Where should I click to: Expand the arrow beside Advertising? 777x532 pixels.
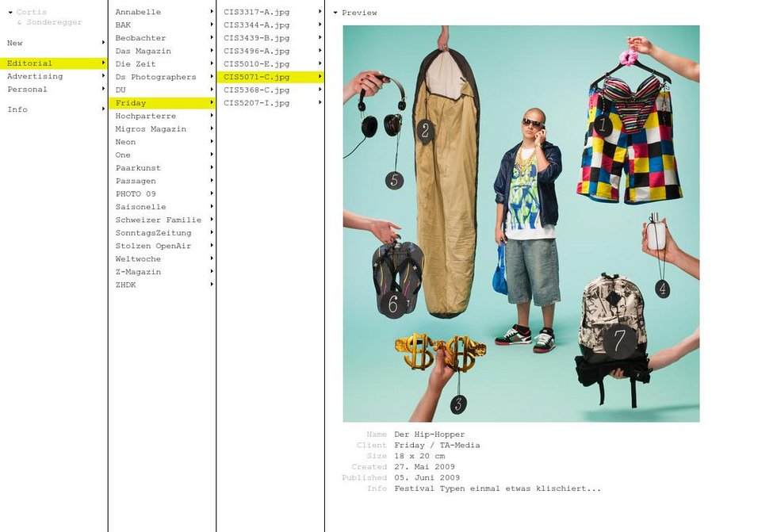pyautogui.click(x=103, y=76)
